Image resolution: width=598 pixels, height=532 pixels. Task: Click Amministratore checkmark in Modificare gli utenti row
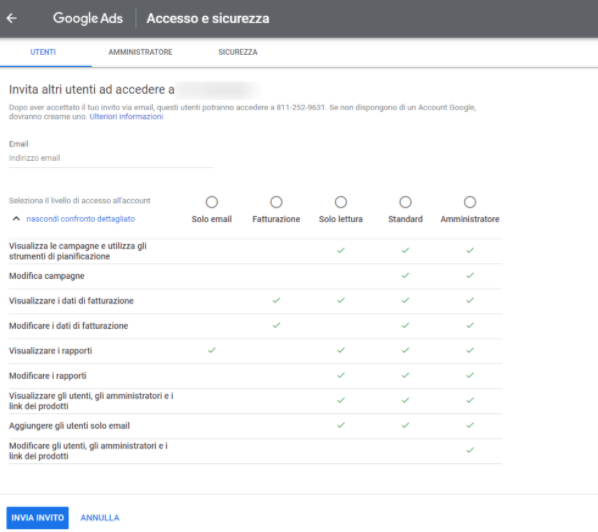pos(470,450)
